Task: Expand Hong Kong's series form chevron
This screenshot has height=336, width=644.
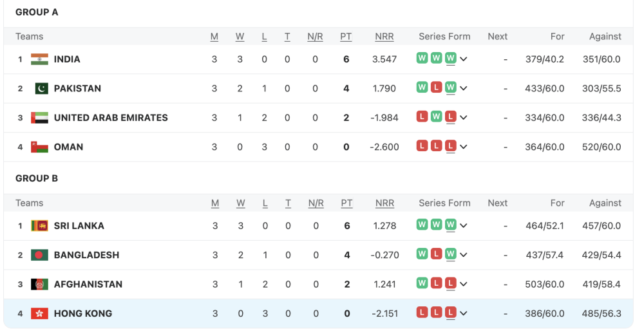Action: (x=464, y=313)
